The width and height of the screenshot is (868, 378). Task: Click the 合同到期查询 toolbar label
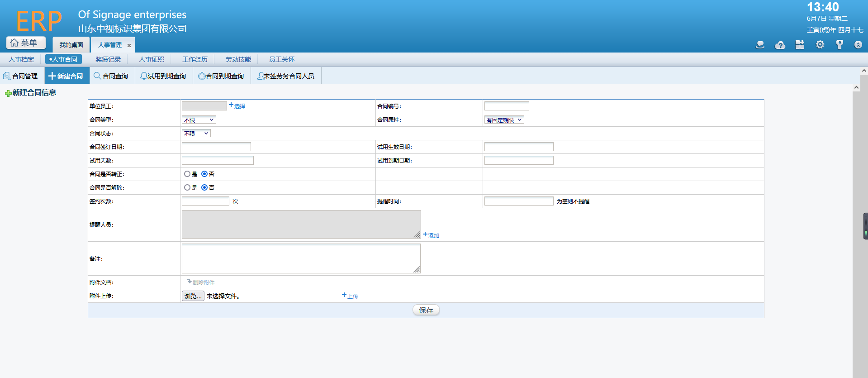225,76
